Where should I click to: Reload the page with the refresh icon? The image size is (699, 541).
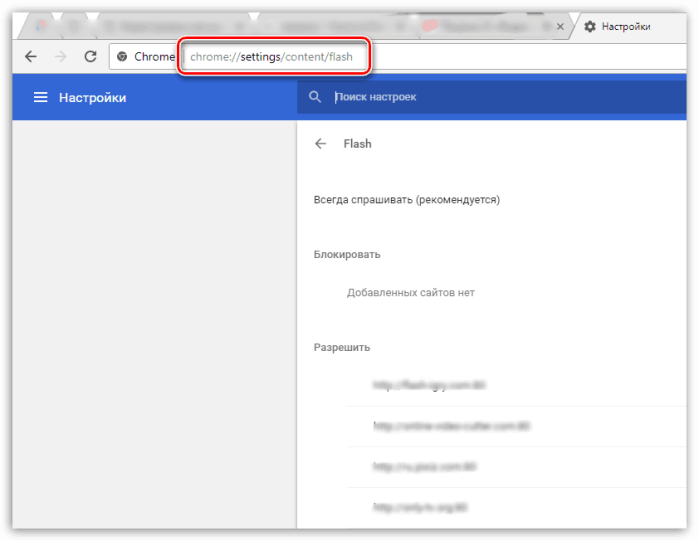[90, 57]
